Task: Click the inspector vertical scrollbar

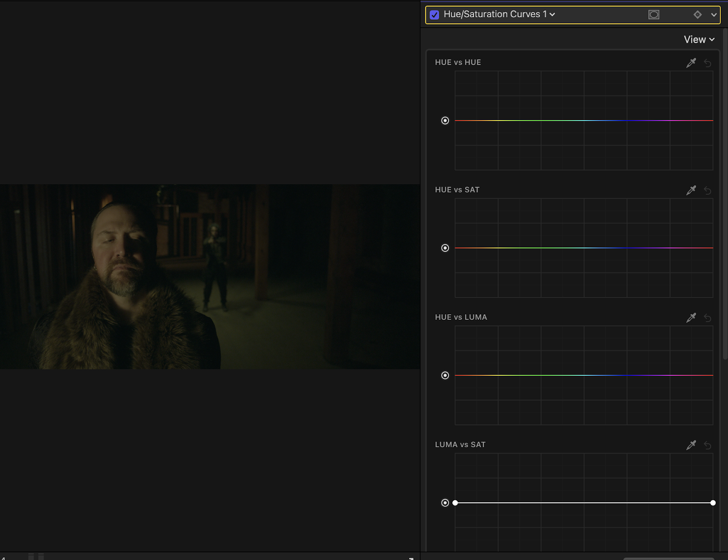Action: click(x=725, y=193)
